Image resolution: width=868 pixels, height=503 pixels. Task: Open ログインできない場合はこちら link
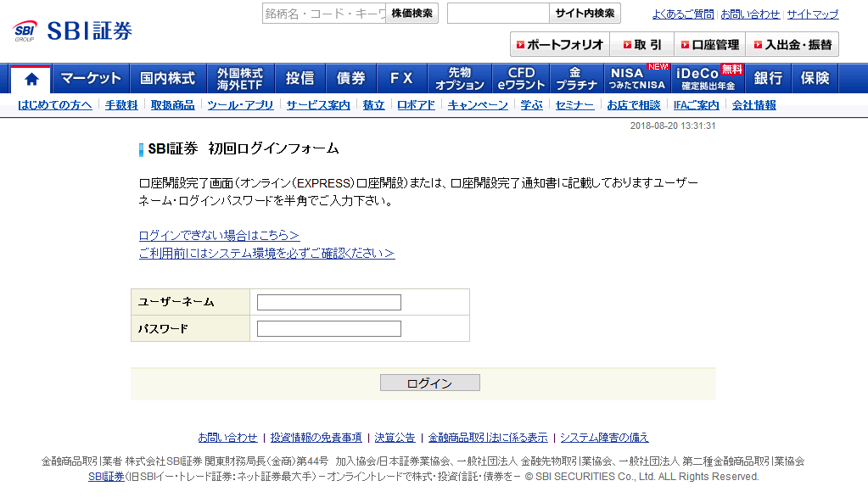click(219, 235)
